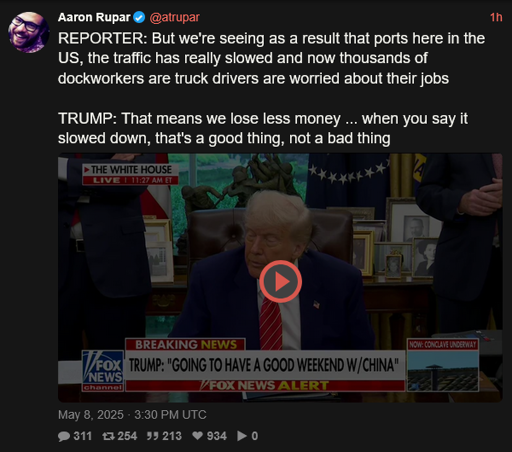The height and width of the screenshot is (452, 512).
Task: Click the small play count icon
Action: [242, 436]
